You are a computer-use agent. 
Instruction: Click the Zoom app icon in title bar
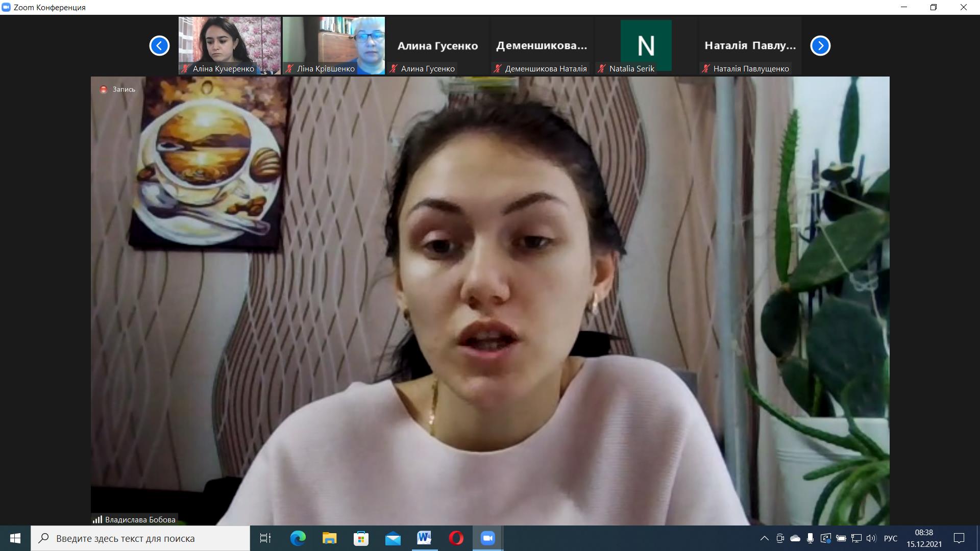6,7
